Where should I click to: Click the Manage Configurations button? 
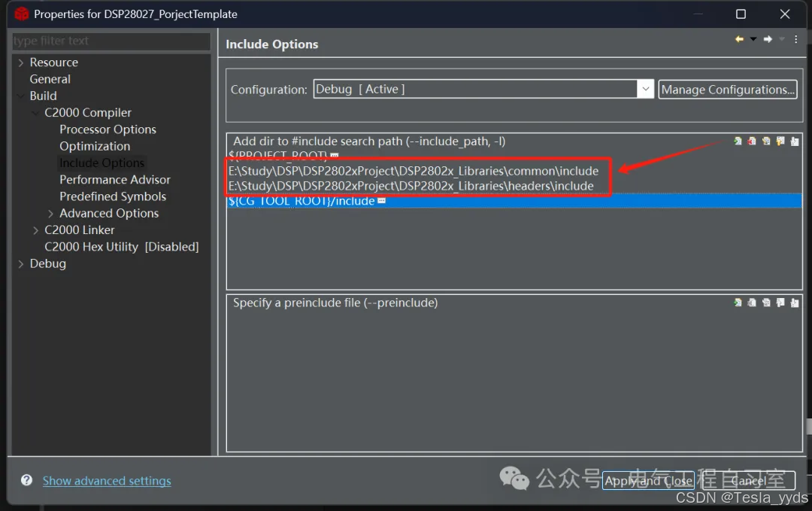(x=728, y=89)
